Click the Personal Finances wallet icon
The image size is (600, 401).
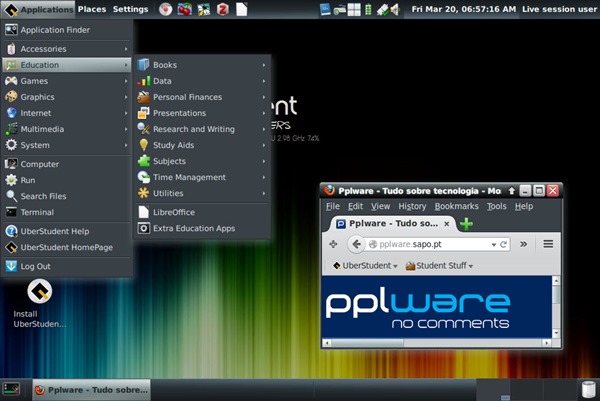pyautogui.click(x=143, y=97)
